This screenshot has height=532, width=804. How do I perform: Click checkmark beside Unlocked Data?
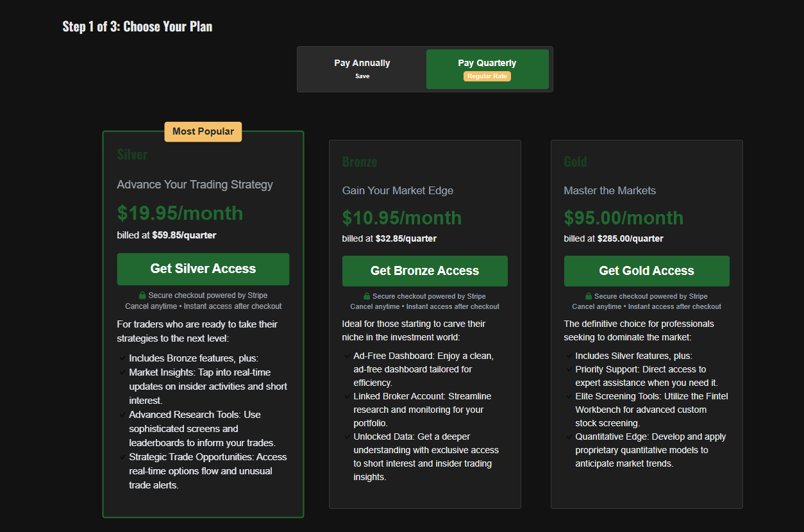[347, 436]
